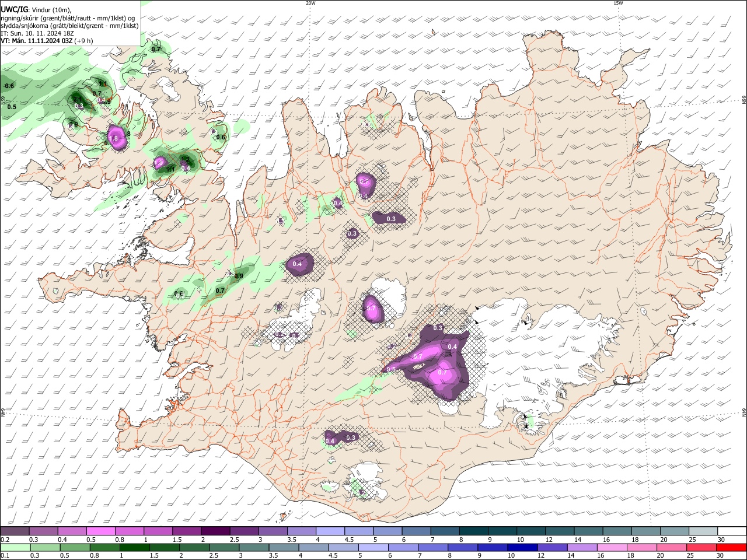747x560 pixels.
Task: Click upper legend swatch between 0.2 and 0.3
Action: [15, 531]
